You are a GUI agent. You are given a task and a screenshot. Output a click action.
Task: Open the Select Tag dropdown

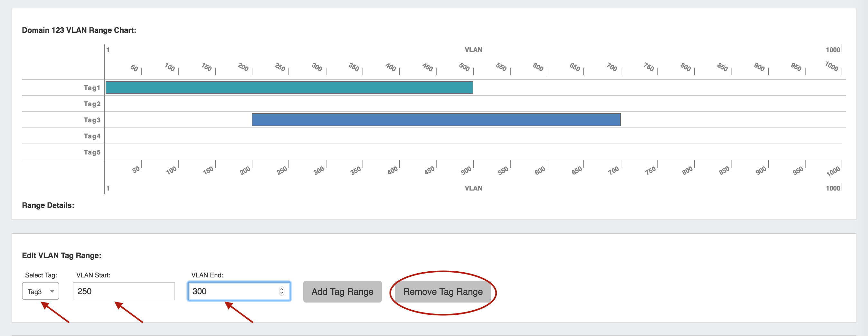(41, 291)
